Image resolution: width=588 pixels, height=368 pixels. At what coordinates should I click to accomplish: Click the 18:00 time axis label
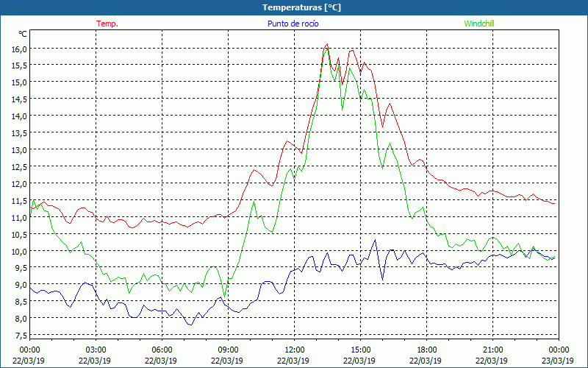click(x=426, y=350)
